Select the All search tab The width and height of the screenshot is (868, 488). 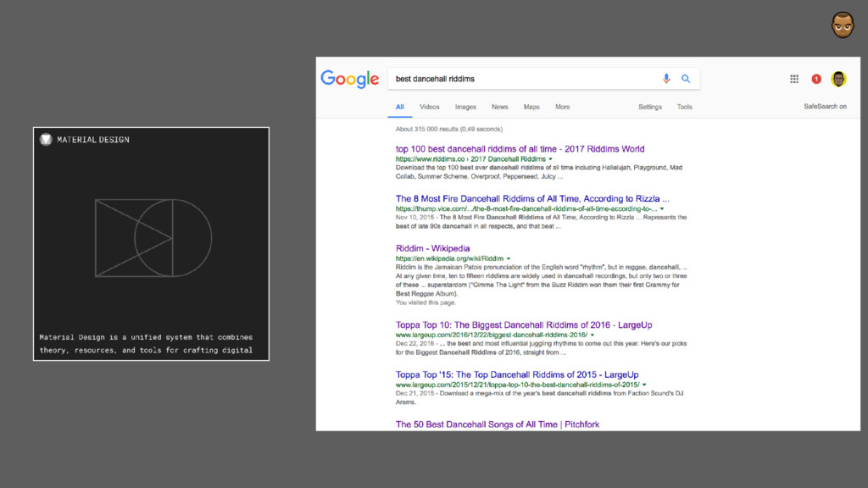point(400,107)
